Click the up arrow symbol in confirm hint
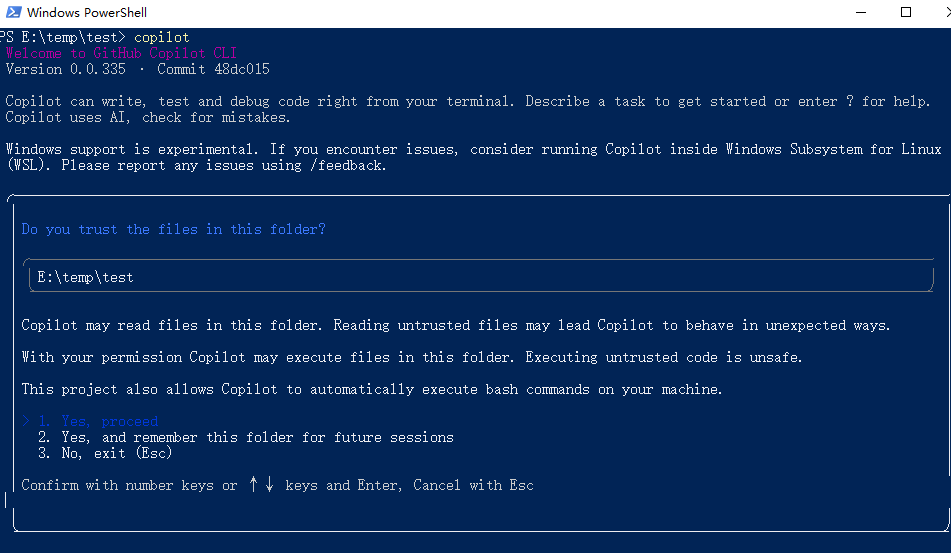The image size is (951, 553). tap(254, 485)
